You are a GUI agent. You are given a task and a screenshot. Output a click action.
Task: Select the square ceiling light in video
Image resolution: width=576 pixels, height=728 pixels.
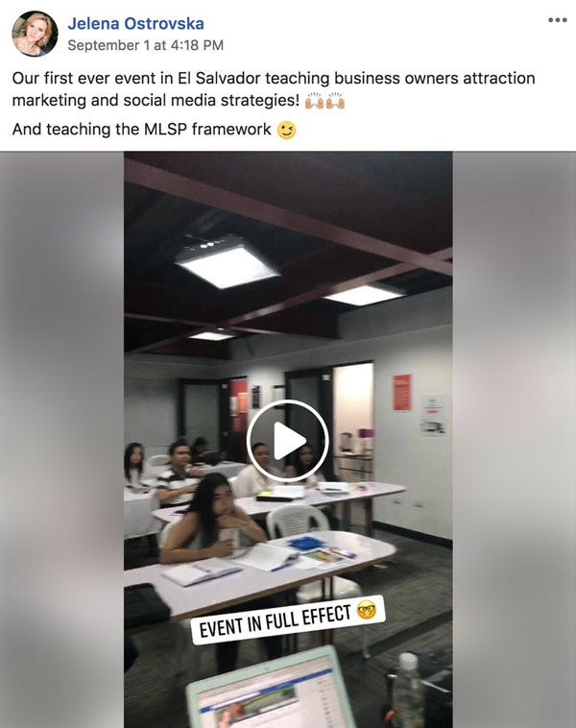[227, 261]
